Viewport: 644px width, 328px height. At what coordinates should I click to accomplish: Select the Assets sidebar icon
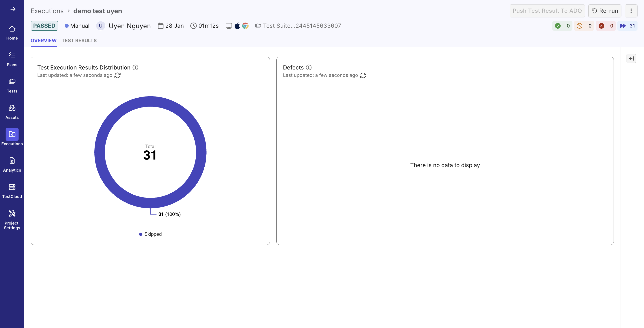[12, 108]
